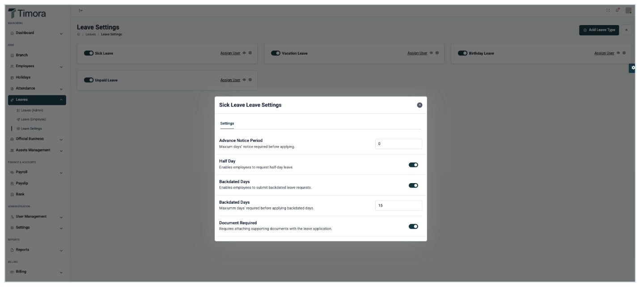
Task: Expand the Payroll sidebar submenu
Action: point(61,172)
